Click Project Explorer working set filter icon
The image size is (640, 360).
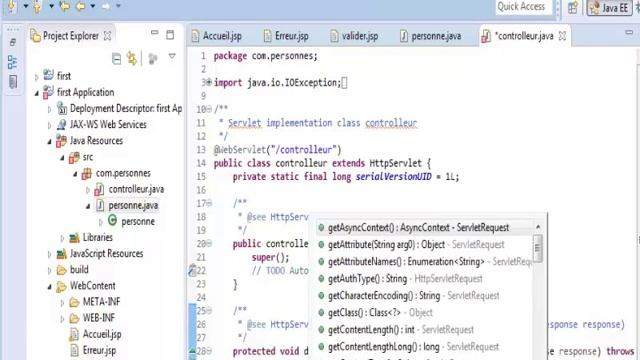coord(153,59)
